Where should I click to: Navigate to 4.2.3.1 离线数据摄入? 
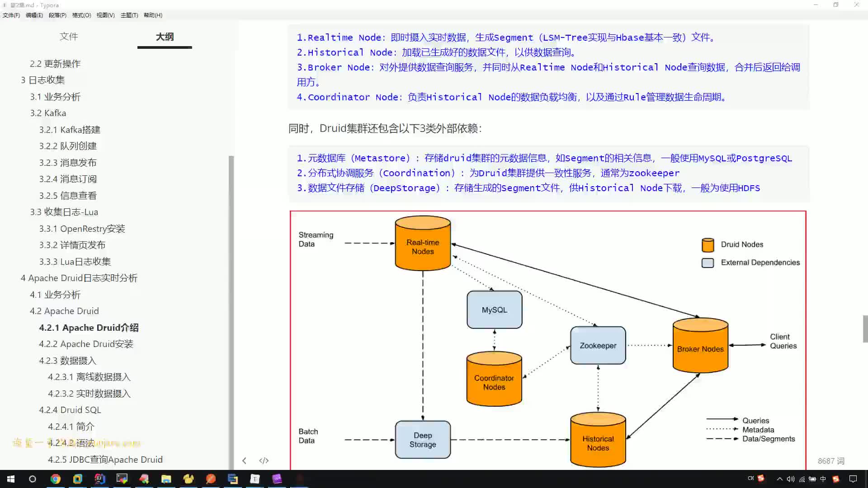click(x=89, y=377)
